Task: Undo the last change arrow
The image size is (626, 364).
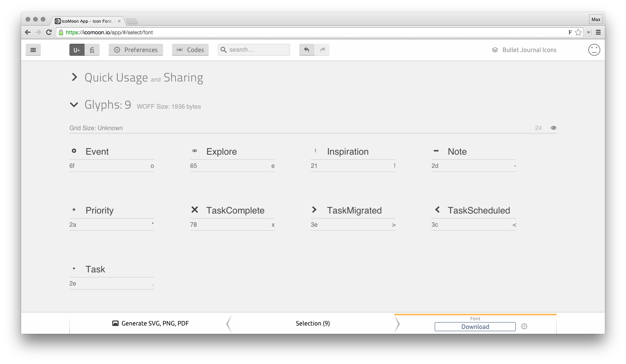Action: [x=307, y=50]
